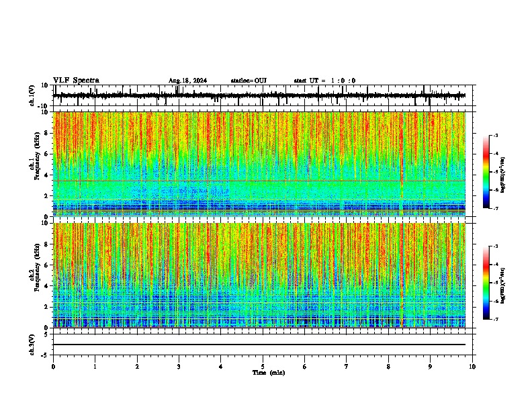Click the ch.1 color scale PSD unit label

pyautogui.click(x=502, y=175)
